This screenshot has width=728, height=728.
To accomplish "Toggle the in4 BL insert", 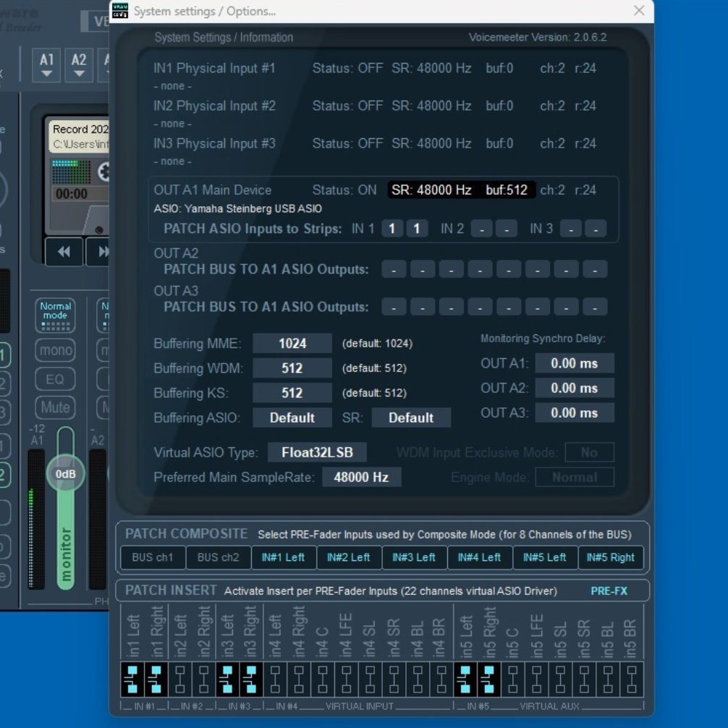I will 418,680.
